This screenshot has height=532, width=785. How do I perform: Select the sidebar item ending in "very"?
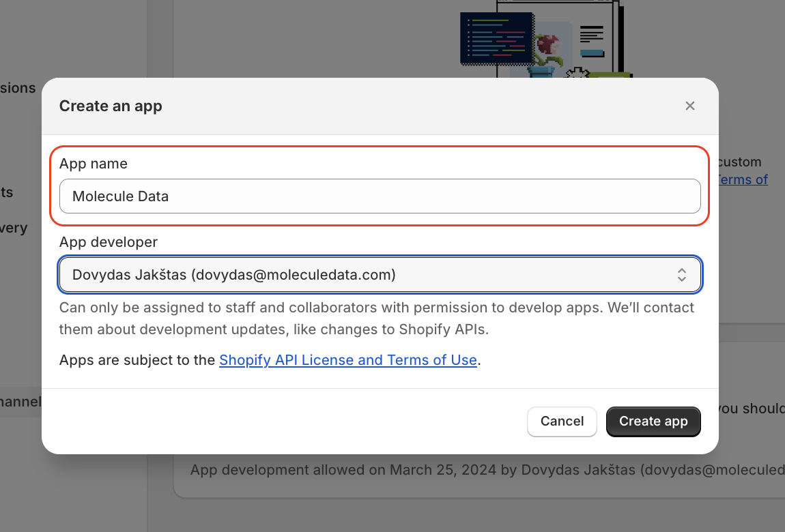(x=14, y=228)
